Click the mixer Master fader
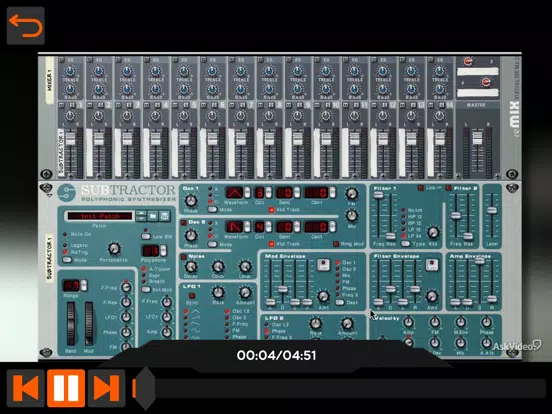Viewport: 552px width, 414px height. click(x=477, y=137)
